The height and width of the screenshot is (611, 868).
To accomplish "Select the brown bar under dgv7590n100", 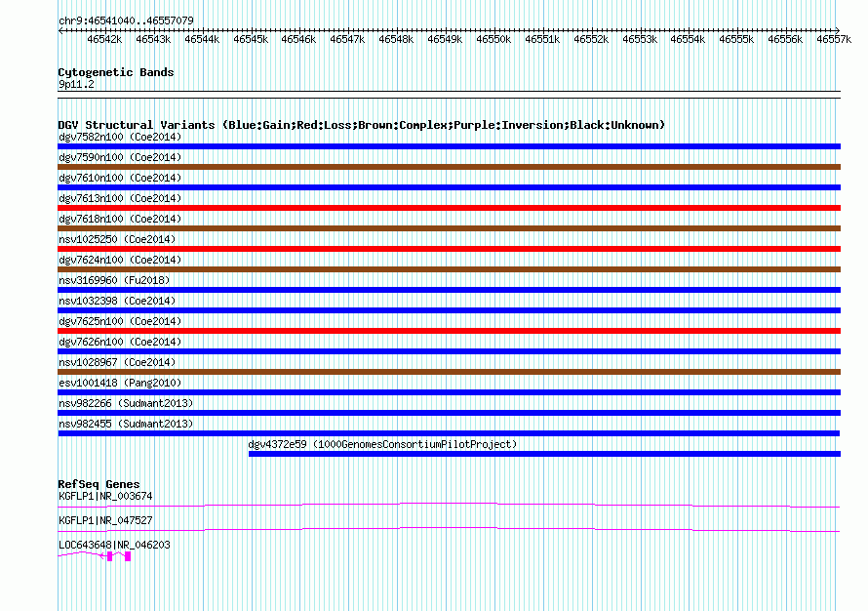I will click(x=449, y=167).
